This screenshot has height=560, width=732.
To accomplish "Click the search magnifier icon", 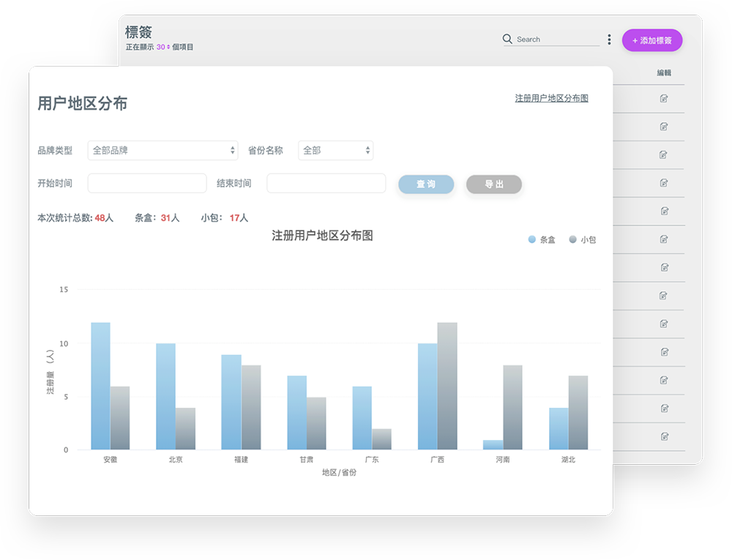I will [x=507, y=40].
